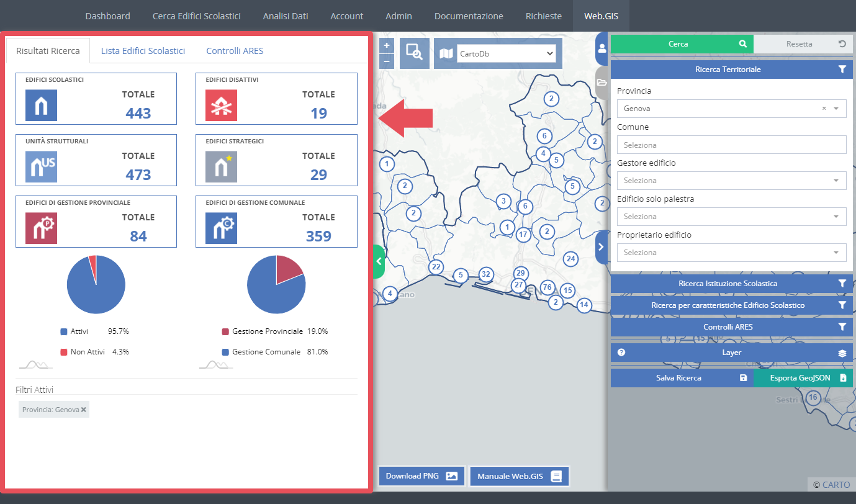The width and height of the screenshot is (856, 504).
Task: Click the Edifici Disattivi red icon
Action: click(222, 106)
